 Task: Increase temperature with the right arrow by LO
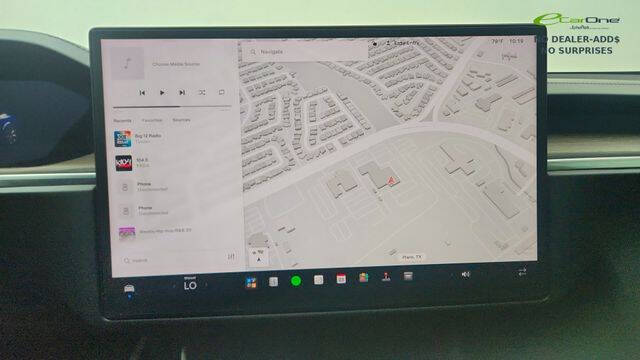click(x=206, y=285)
